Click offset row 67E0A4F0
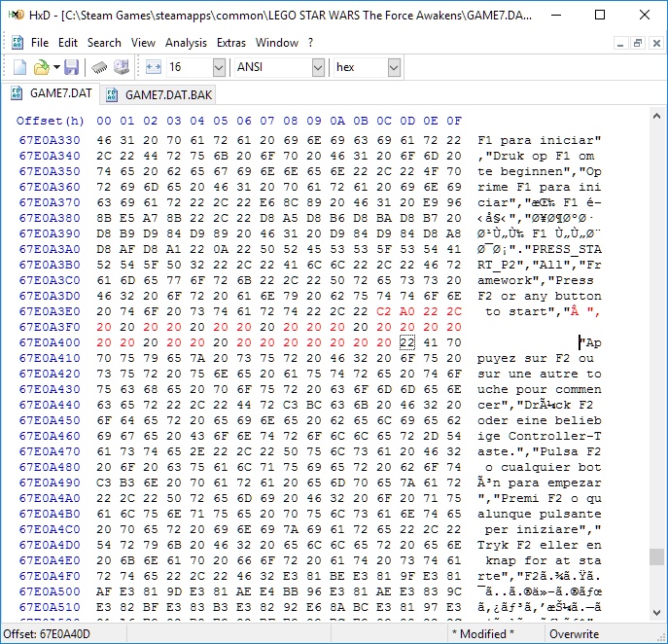668x644 pixels. (50, 576)
